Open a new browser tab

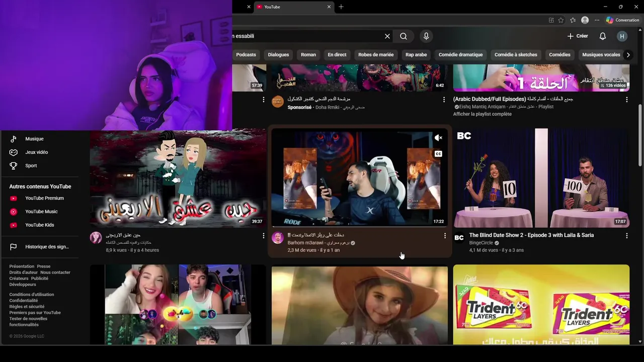coord(341,7)
